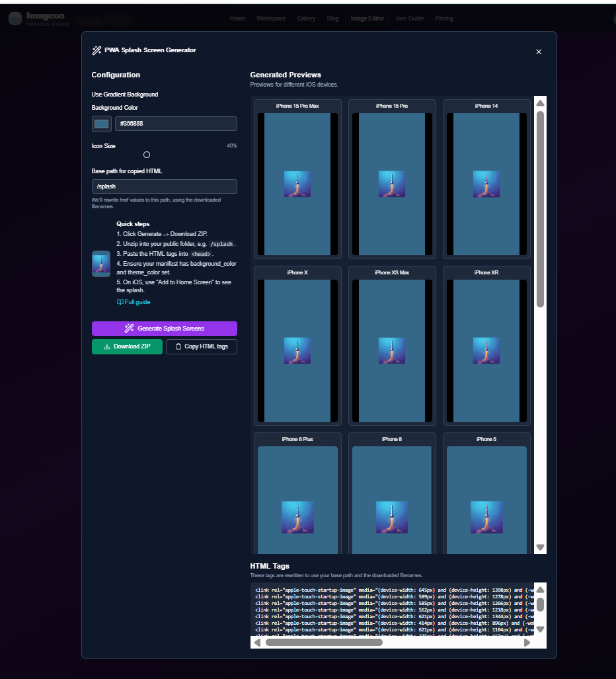Click the right arrow on the HTML Tags scrollbar
Viewport: 616px width, 679px height.
pyautogui.click(x=527, y=642)
